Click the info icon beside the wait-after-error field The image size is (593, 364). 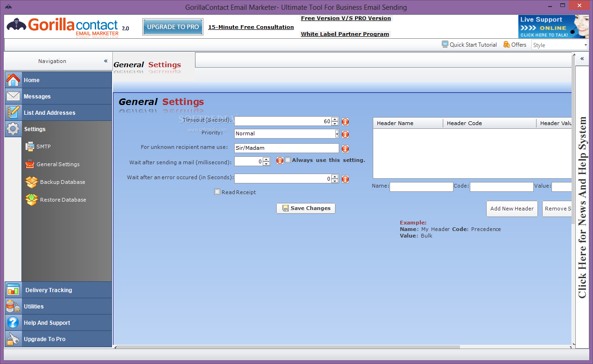[x=345, y=179]
